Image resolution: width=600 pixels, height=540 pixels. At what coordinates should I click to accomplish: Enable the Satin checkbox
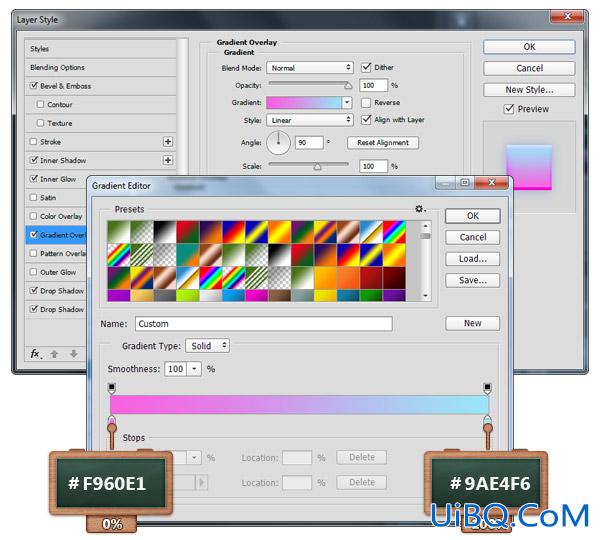pos(34,197)
